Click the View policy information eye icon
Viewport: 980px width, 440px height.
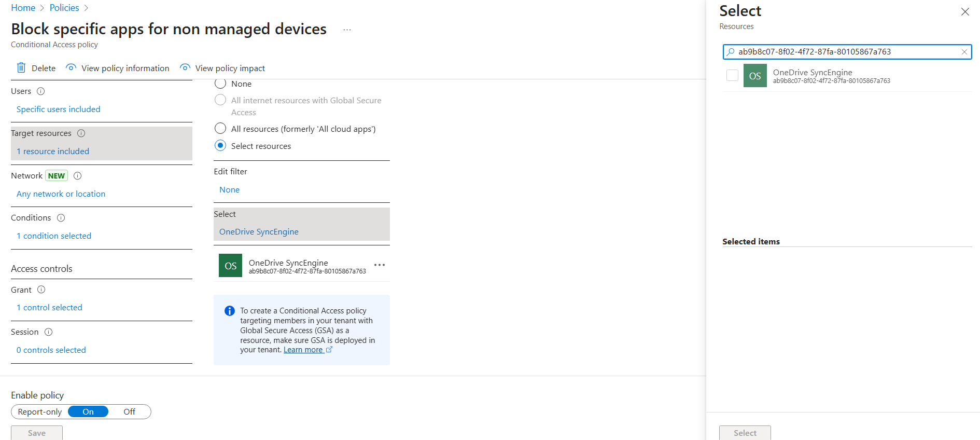click(x=71, y=67)
